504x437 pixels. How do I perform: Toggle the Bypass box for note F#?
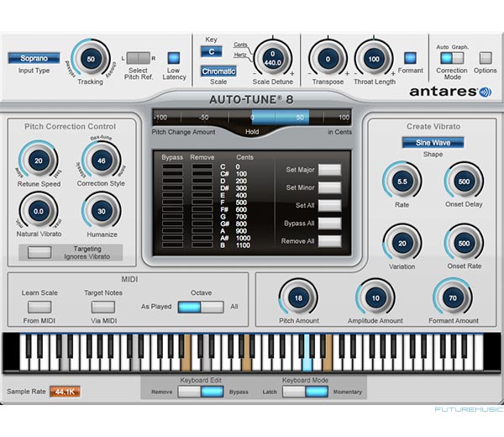(x=172, y=209)
